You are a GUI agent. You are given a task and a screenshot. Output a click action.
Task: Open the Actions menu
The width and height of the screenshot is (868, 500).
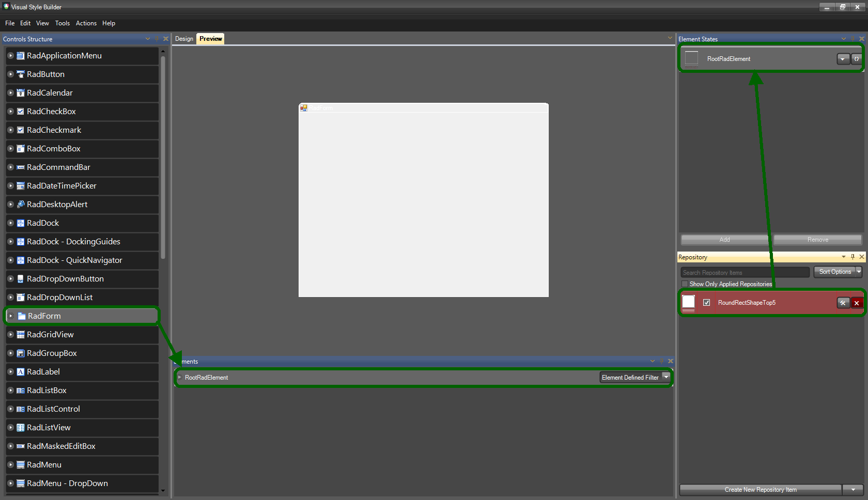[x=86, y=23]
